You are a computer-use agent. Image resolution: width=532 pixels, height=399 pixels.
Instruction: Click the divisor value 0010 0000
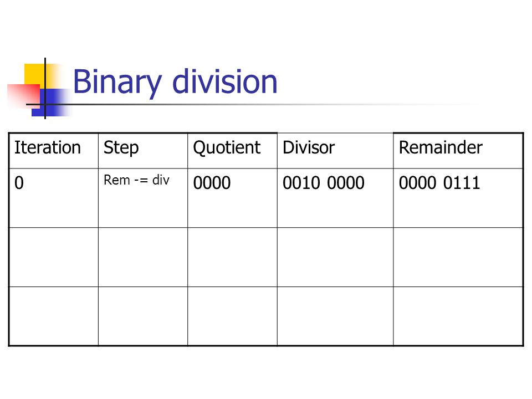[x=323, y=183]
